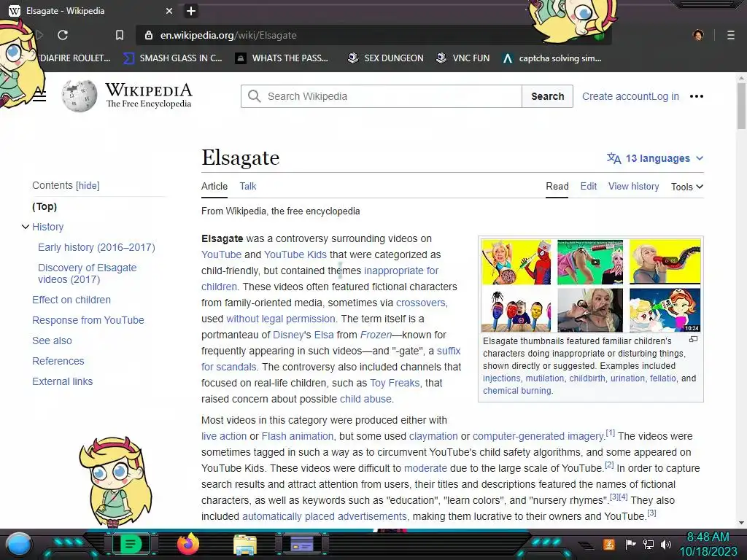Select the Elsagate - Wikipedia browser tab
The height and width of the screenshot is (560, 747).
click(90, 11)
